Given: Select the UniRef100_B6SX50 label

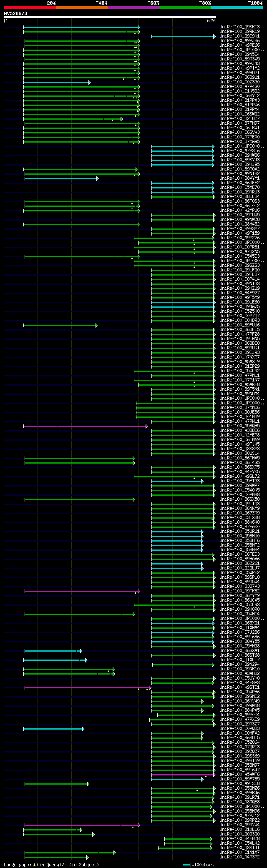Looking at the screenshot, I should 239,499.
